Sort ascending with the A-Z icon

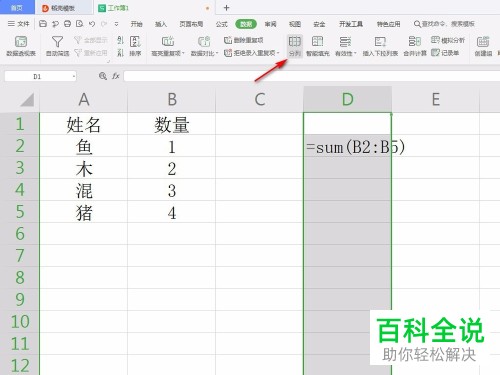pyautogui.click(x=120, y=40)
